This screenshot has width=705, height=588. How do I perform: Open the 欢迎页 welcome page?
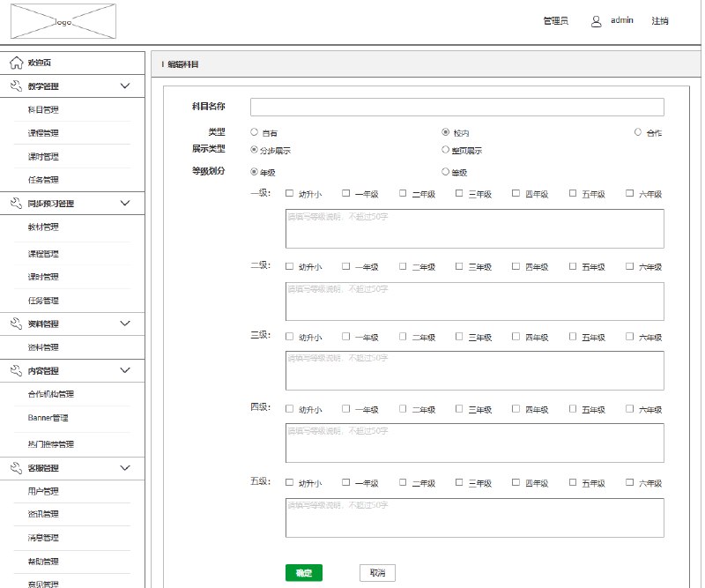40,63
